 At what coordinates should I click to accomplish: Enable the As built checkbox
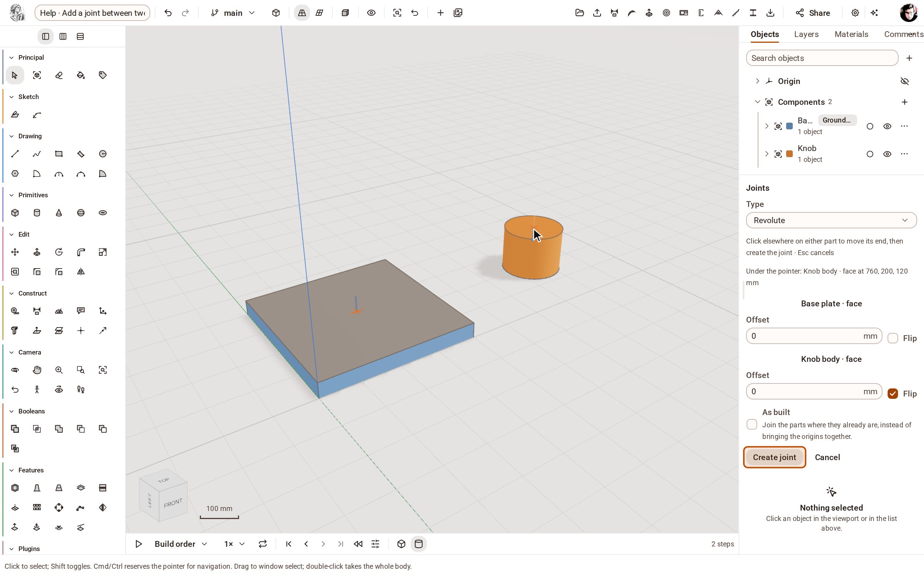coord(752,424)
